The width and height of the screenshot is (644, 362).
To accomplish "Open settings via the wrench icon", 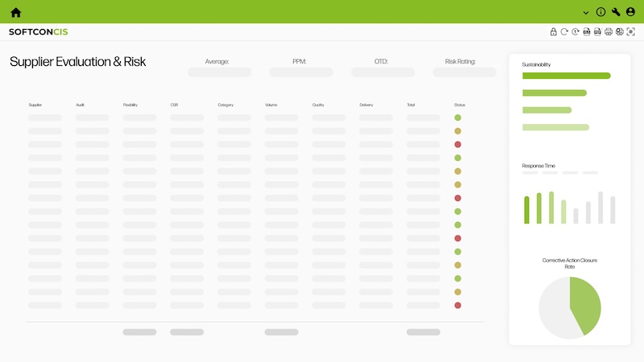I will click(616, 12).
